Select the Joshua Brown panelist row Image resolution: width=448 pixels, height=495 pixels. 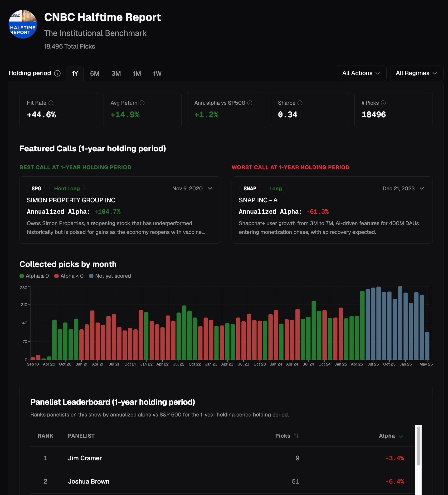[223, 481]
